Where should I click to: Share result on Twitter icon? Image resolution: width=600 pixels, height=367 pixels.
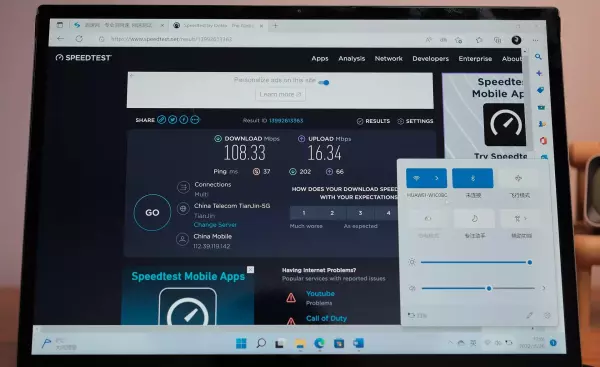[x=173, y=120]
